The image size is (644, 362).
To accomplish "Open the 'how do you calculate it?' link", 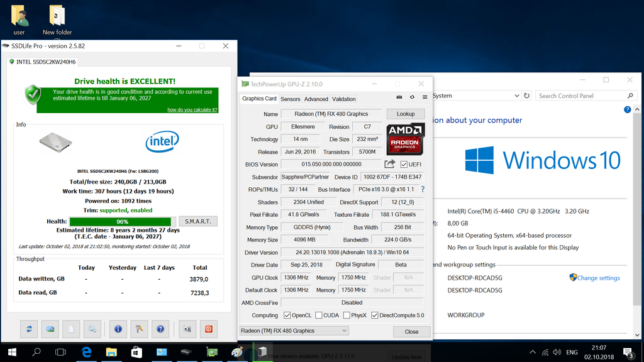I will click(x=192, y=109).
